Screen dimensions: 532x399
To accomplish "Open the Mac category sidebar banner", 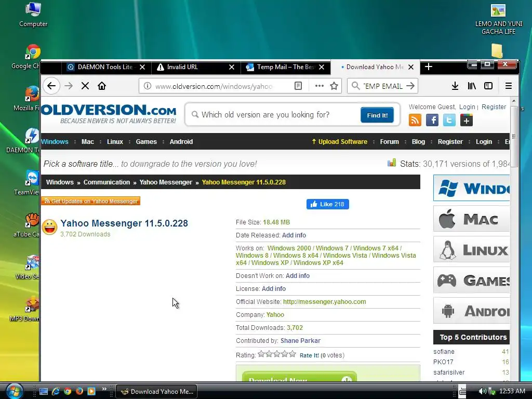I will tap(471, 219).
